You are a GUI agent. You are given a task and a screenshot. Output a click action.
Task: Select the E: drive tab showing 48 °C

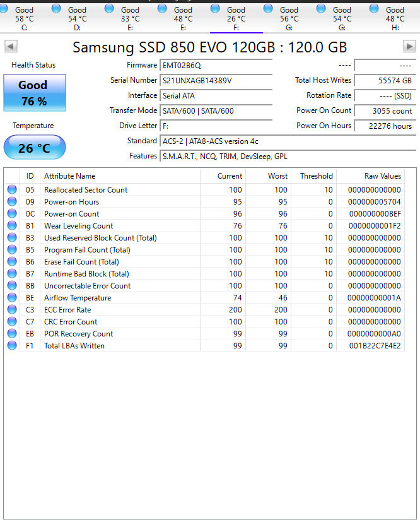click(x=184, y=19)
